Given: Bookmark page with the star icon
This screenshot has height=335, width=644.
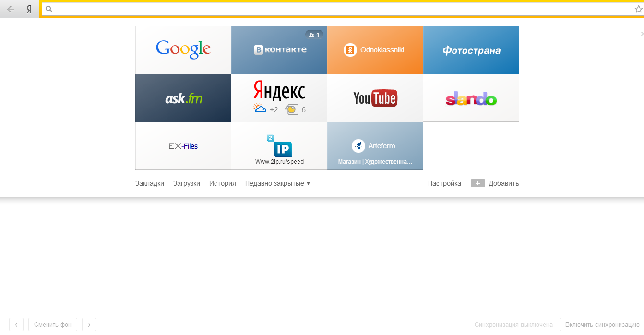Looking at the screenshot, I should (638, 9).
